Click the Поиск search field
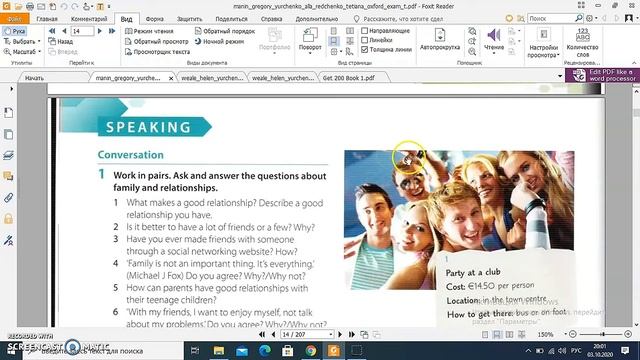This screenshot has width=640, height=360. pos(551,18)
